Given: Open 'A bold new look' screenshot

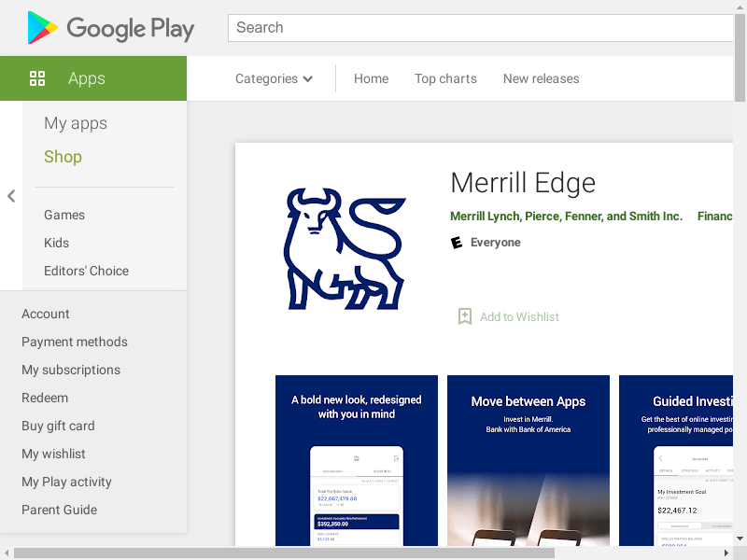Looking at the screenshot, I should (x=357, y=460).
